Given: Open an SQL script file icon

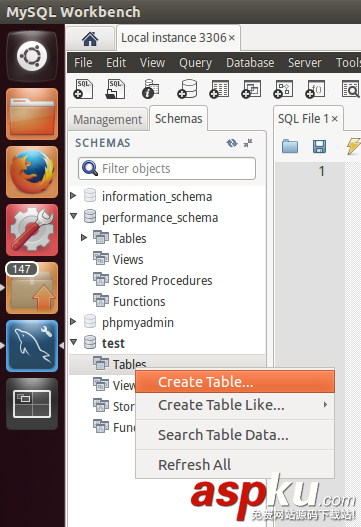Looking at the screenshot, I should 115,89.
